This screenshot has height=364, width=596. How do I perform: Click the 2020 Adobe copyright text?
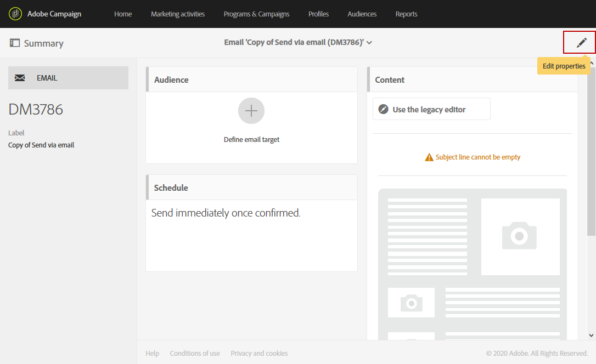click(537, 354)
